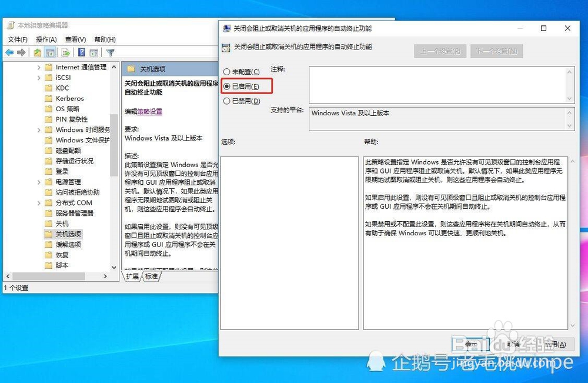Click the folder icon beside OS 策略
Viewport: 588px width, 383px height.
coord(48,109)
